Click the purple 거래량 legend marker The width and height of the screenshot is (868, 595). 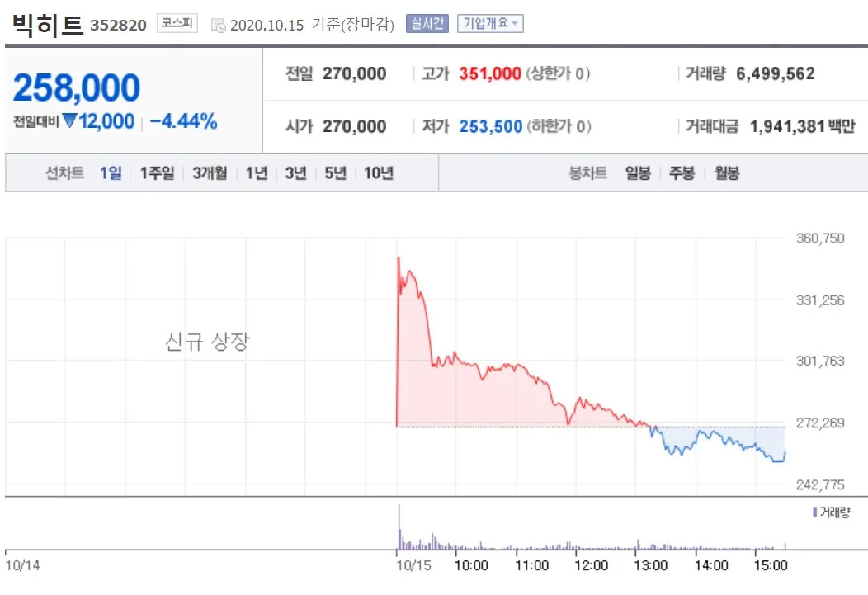[x=815, y=512]
